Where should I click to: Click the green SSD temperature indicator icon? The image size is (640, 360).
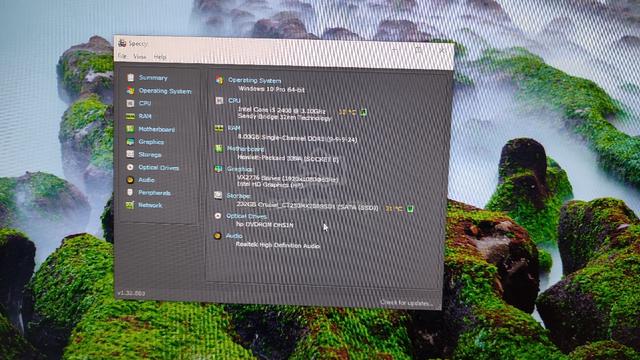[x=410, y=209]
